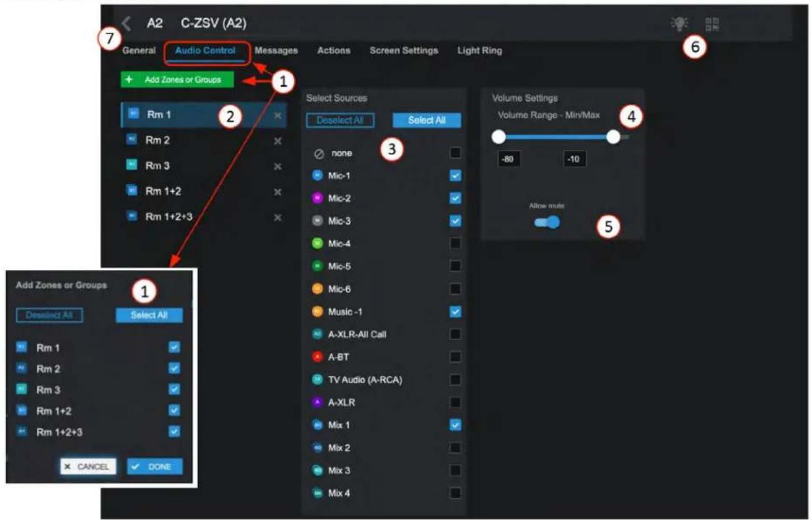Enable the Mix 4 source checkbox
812x520 pixels.
[x=455, y=493]
